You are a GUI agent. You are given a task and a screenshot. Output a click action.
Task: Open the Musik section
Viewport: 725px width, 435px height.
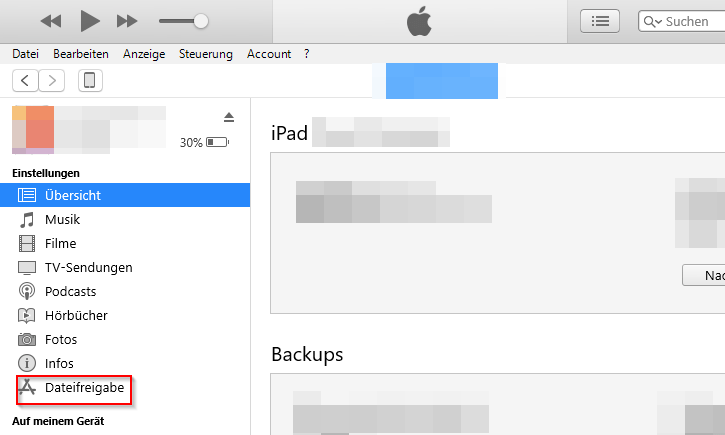tap(62, 219)
